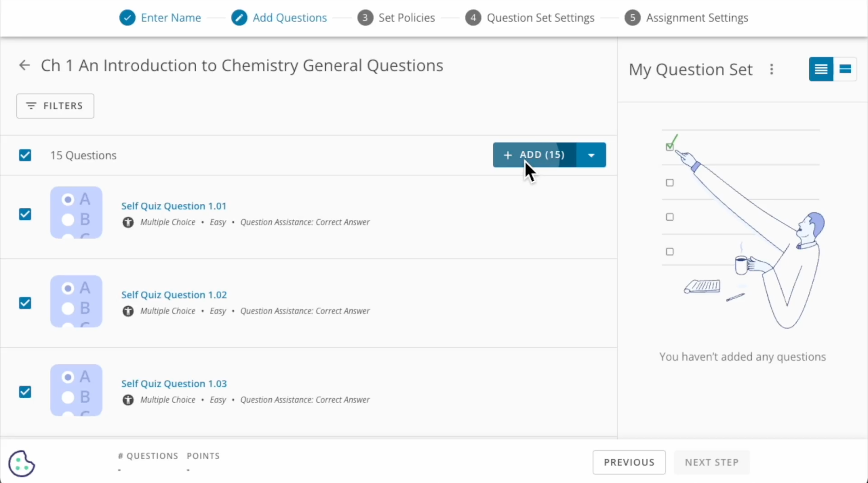Click the ADD (15) button
This screenshot has height=483, width=868.
point(535,155)
